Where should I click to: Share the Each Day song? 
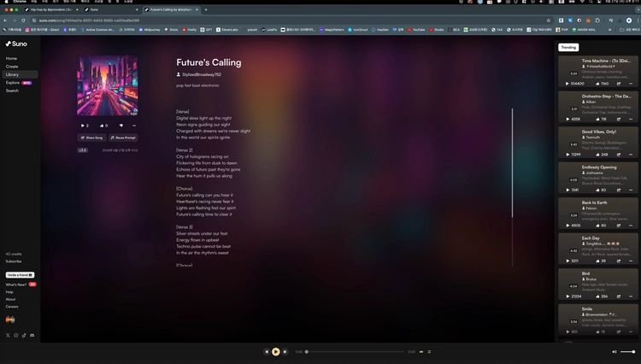pos(619,261)
